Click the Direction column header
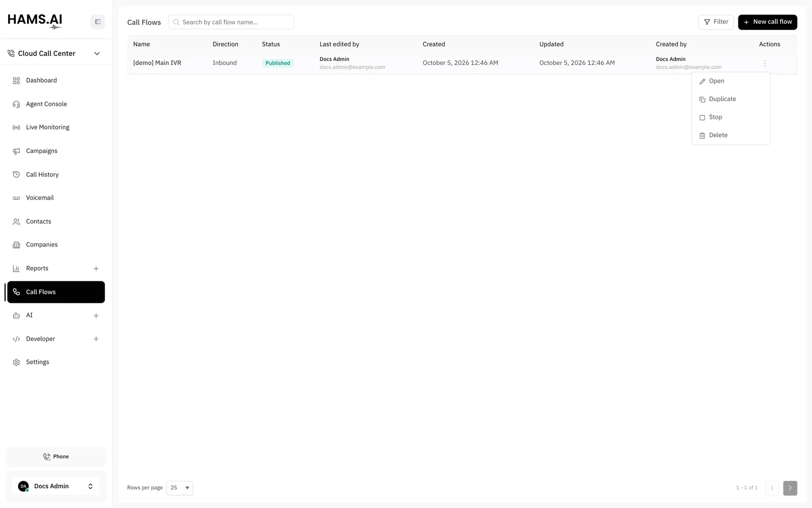The width and height of the screenshot is (812, 508). pyautogui.click(x=225, y=44)
